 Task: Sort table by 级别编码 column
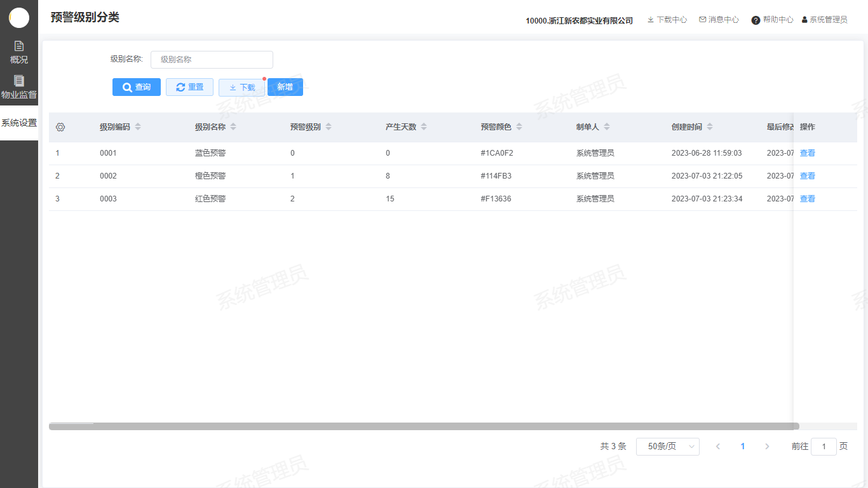[x=138, y=127]
